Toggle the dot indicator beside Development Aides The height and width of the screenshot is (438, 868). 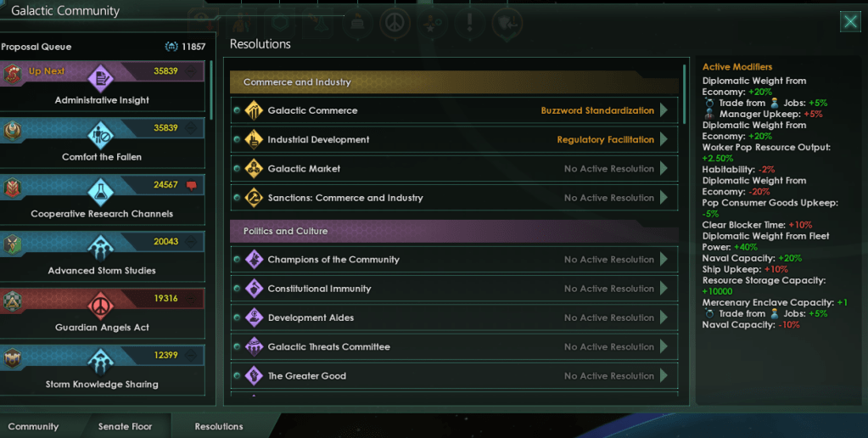pos(238,318)
